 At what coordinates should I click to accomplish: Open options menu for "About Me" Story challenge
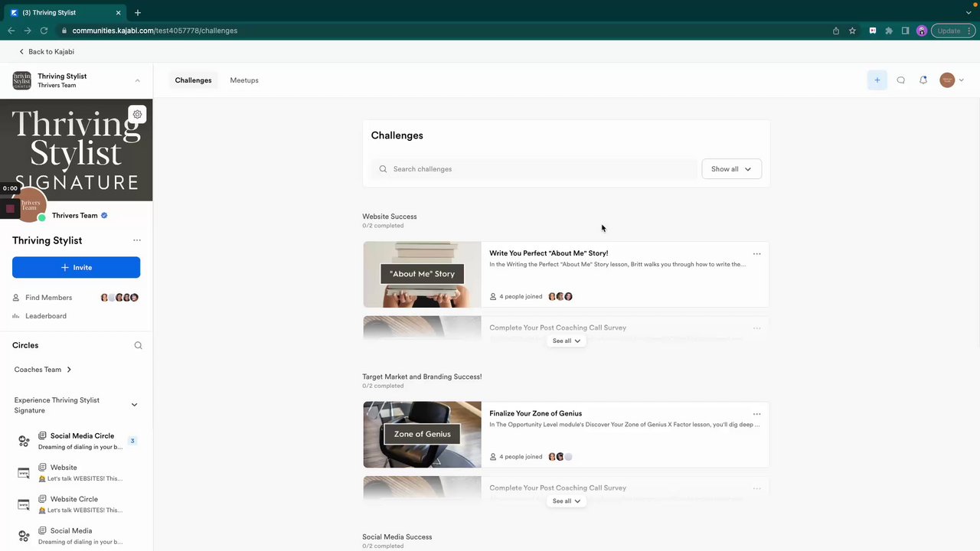(x=757, y=254)
